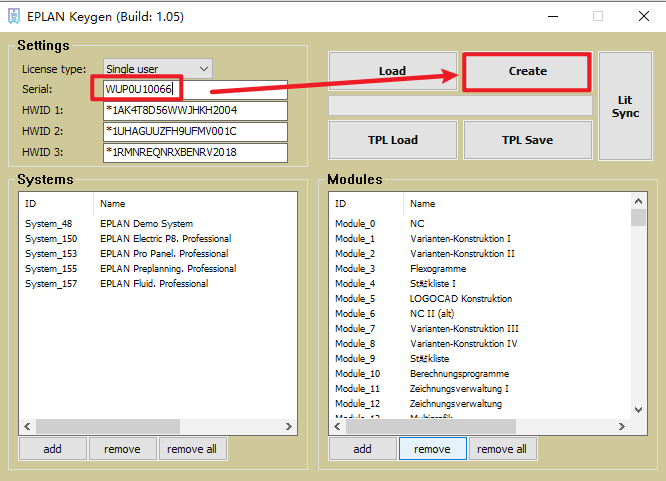Click the add button under Modules
The height and width of the screenshot is (481, 666).
363,449
